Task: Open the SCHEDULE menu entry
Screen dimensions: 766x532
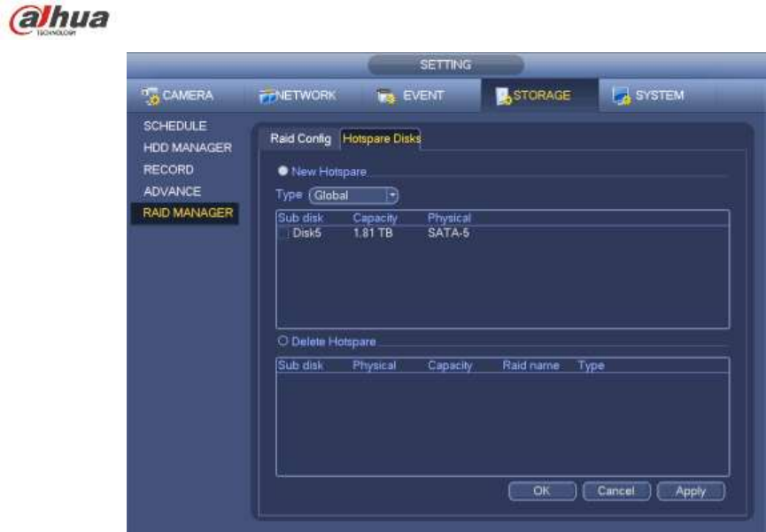Action: pos(174,126)
